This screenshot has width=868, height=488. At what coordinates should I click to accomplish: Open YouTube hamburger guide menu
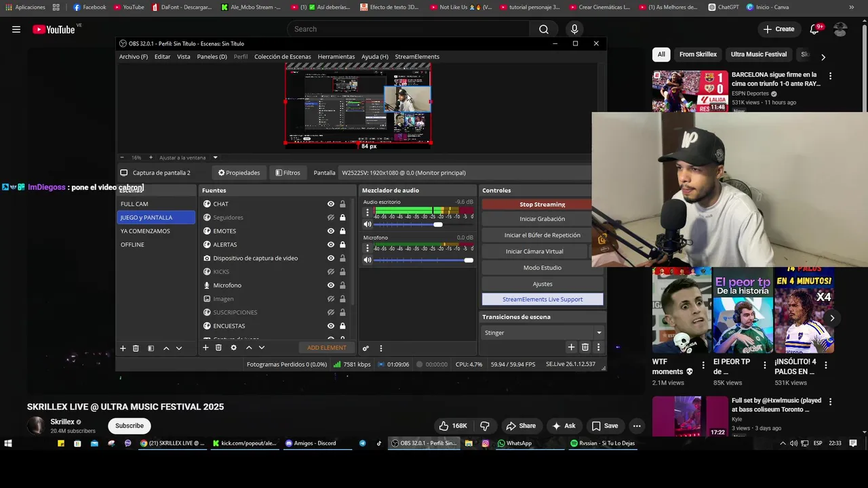tap(16, 29)
